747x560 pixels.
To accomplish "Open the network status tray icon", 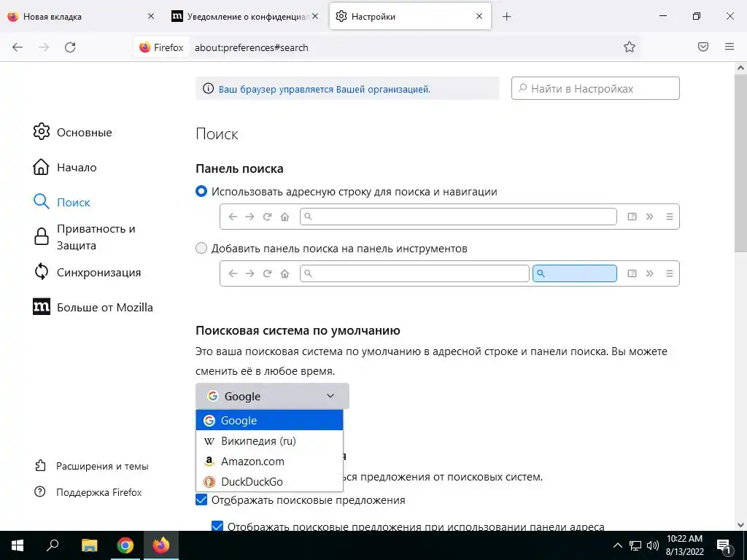I will tap(635, 545).
